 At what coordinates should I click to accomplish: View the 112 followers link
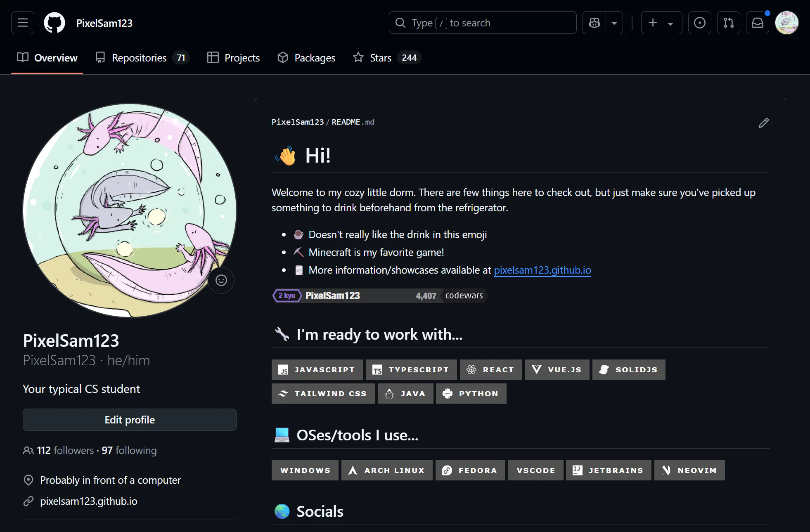click(x=65, y=450)
